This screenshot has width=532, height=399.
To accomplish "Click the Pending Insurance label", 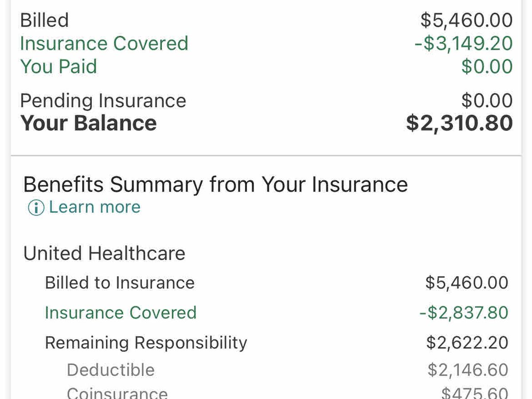I will pyautogui.click(x=103, y=101).
